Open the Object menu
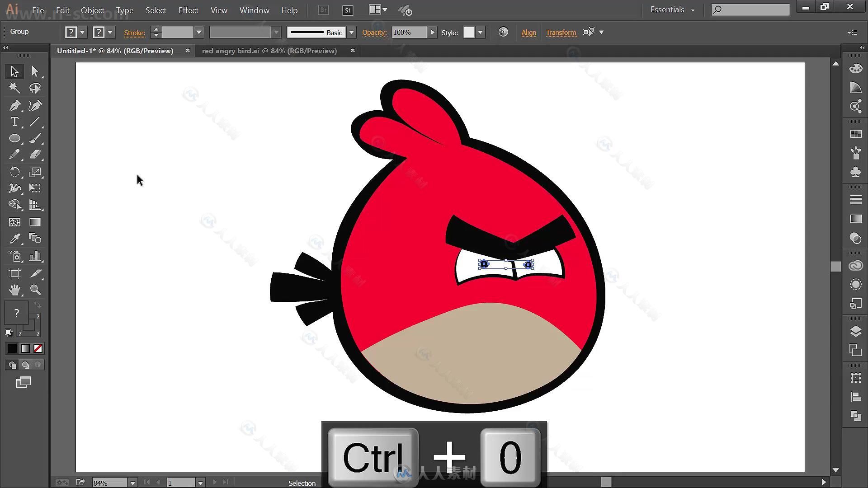The width and height of the screenshot is (868, 488). [93, 10]
